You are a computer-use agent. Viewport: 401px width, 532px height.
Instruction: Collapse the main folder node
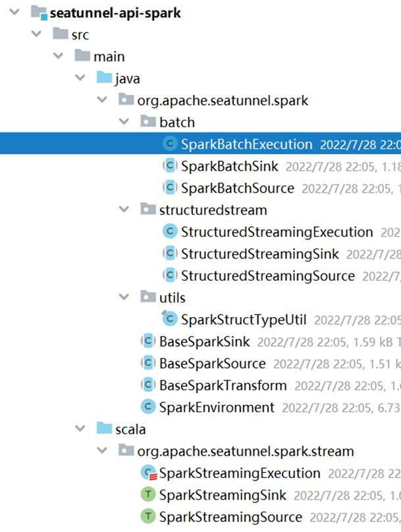click(x=58, y=55)
